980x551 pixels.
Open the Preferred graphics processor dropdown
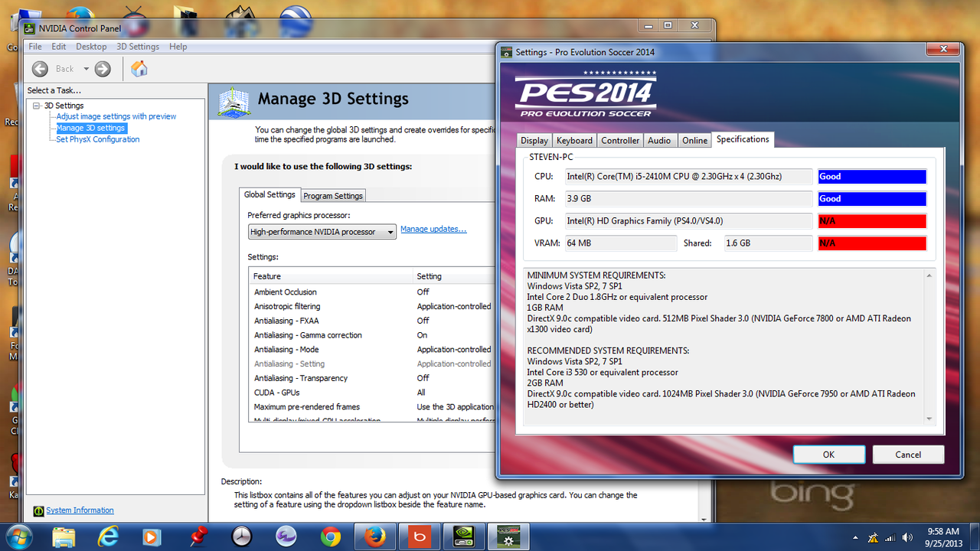coord(322,232)
